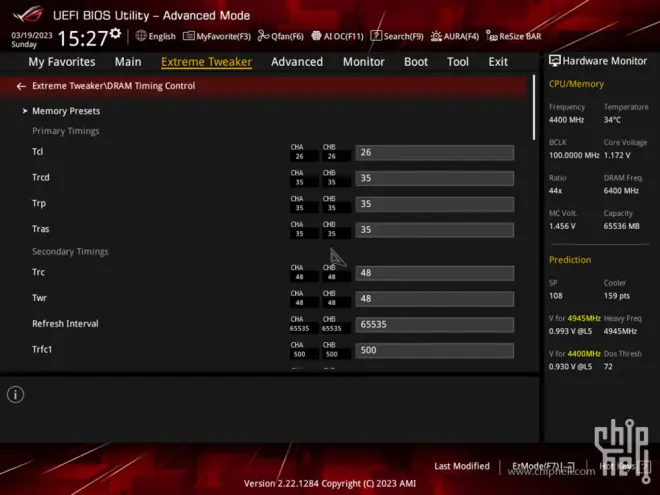Click the Twr setting label
This screenshot has width=660, height=495.
tap(39, 298)
